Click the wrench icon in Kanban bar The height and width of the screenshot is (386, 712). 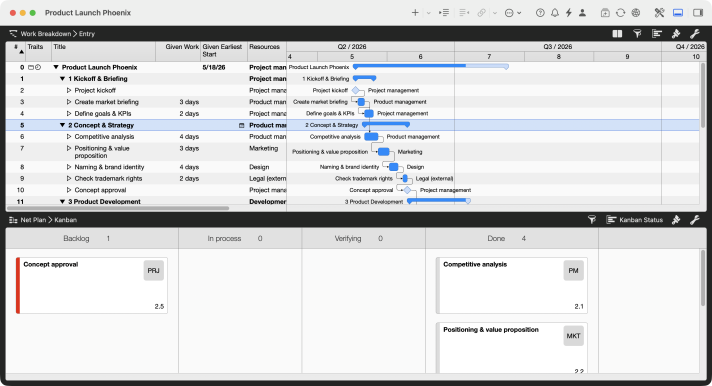pos(695,220)
